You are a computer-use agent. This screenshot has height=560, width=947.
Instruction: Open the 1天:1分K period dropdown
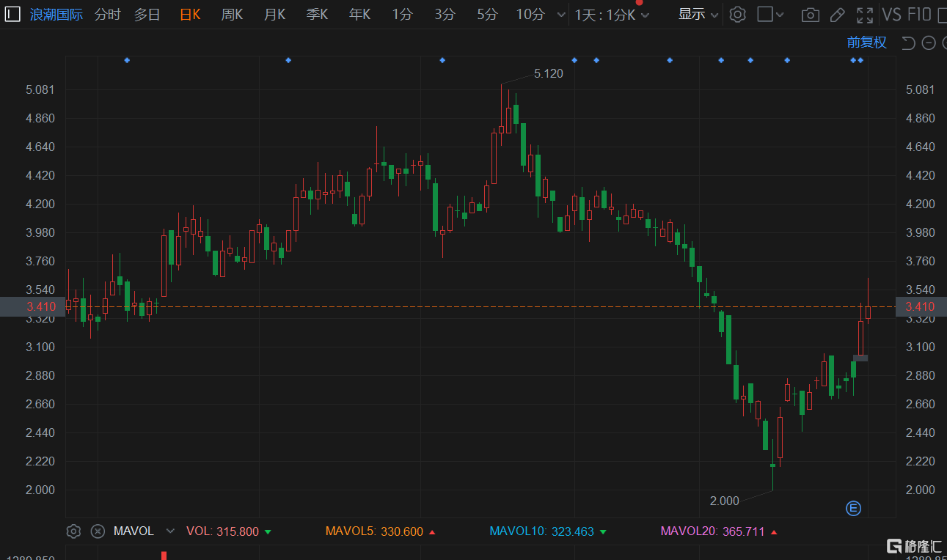click(612, 15)
